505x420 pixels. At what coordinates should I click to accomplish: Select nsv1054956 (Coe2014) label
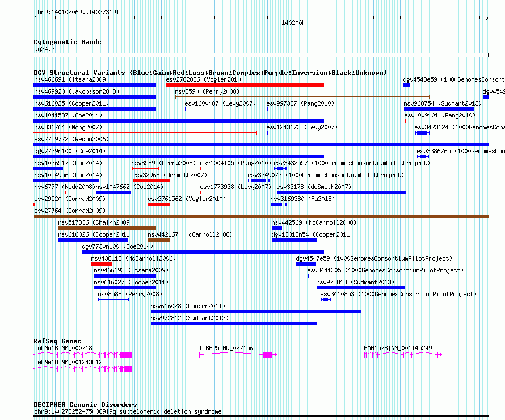tap(68, 175)
